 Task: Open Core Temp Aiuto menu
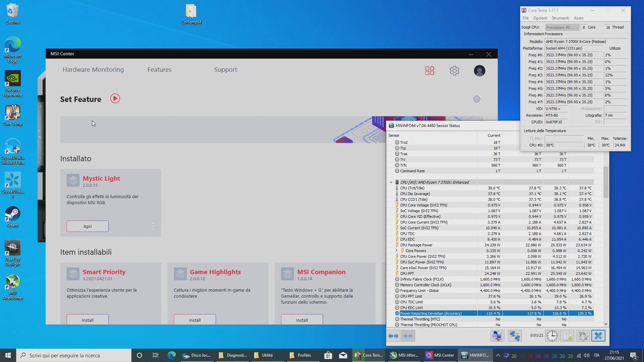click(x=579, y=18)
